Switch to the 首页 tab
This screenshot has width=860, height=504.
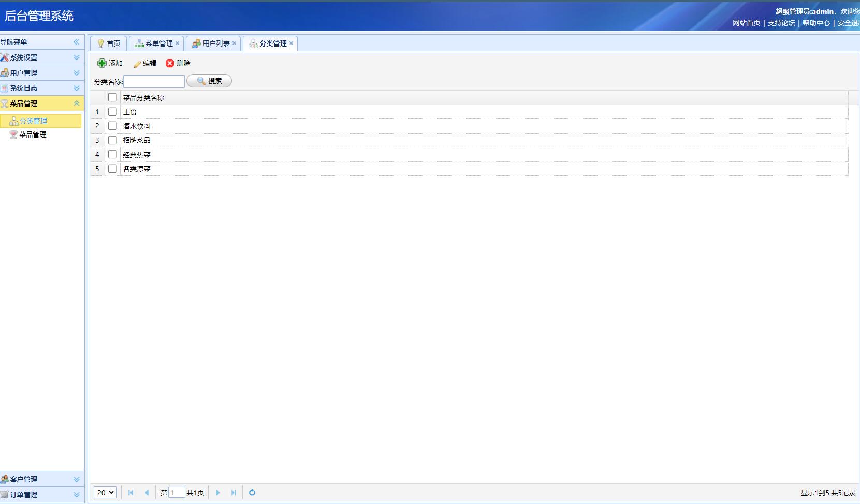point(109,43)
